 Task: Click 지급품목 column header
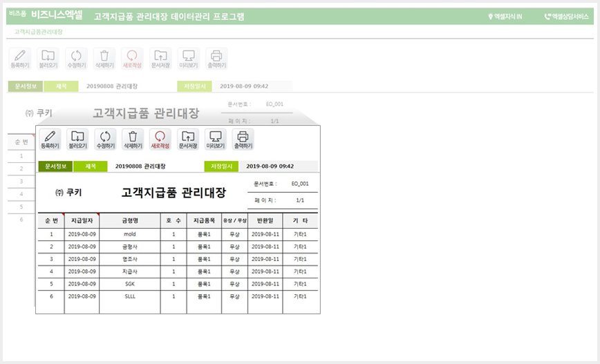click(205, 220)
